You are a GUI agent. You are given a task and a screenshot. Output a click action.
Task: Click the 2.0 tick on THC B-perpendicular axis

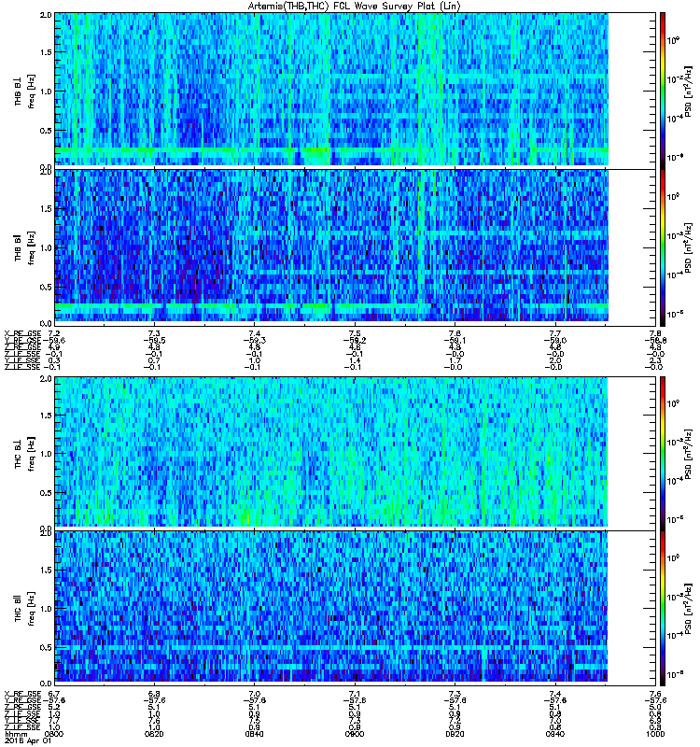(x=46, y=379)
